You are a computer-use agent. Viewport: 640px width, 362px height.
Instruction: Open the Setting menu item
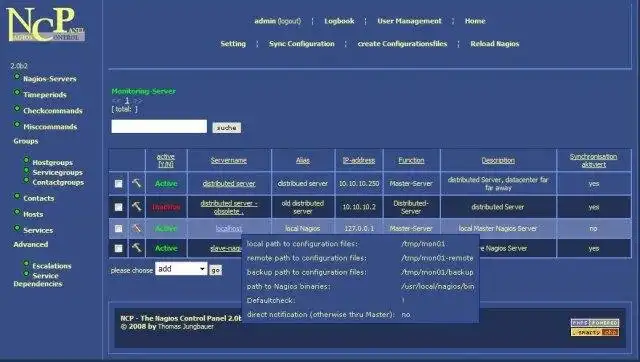click(233, 44)
